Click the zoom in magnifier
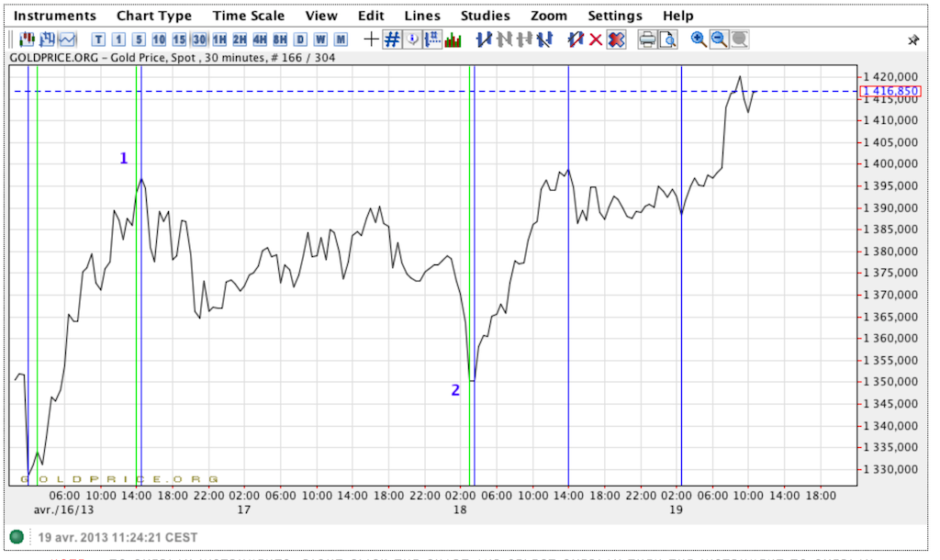 pos(699,39)
